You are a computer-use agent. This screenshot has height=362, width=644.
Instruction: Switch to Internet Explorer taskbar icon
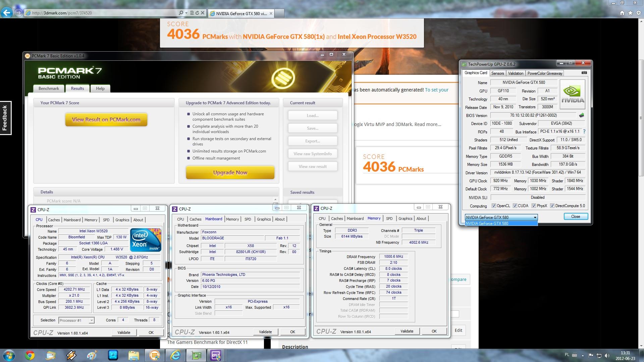coord(175,355)
